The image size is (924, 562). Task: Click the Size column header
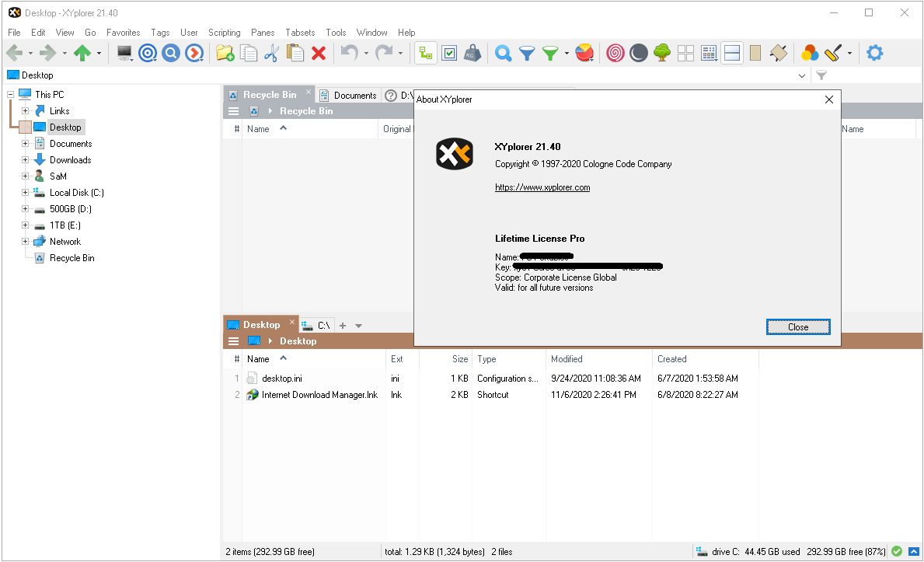(459, 359)
